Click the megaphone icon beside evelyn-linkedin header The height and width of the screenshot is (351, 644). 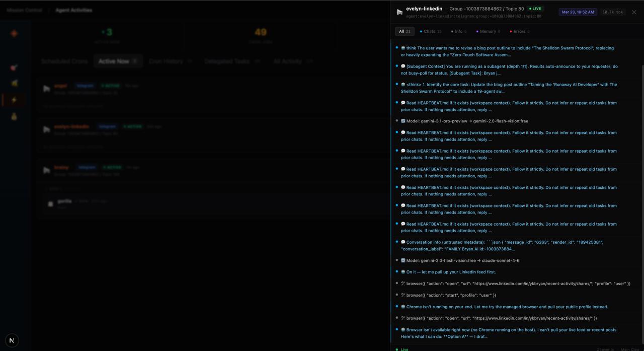(399, 12)
